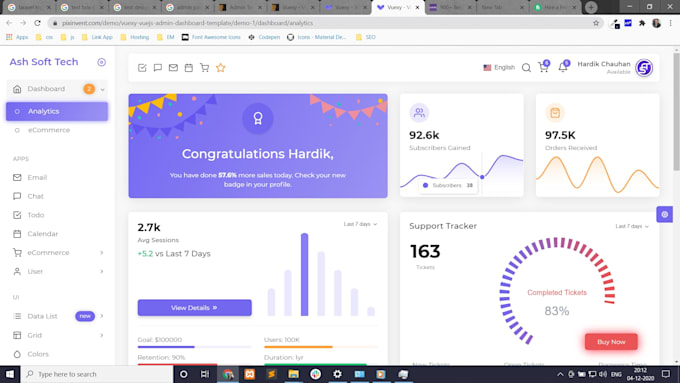Open the Action Center notification icon
This screenshot has width=680, height=383.
click(666, 374)
